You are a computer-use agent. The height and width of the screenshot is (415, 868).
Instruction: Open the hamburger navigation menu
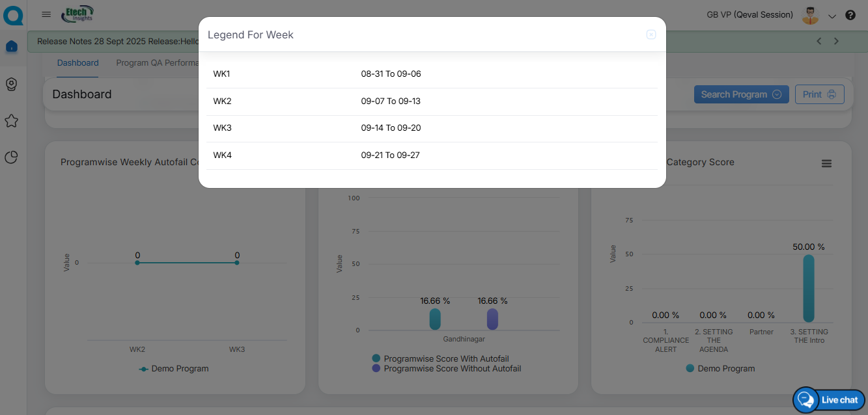[46, 14]
